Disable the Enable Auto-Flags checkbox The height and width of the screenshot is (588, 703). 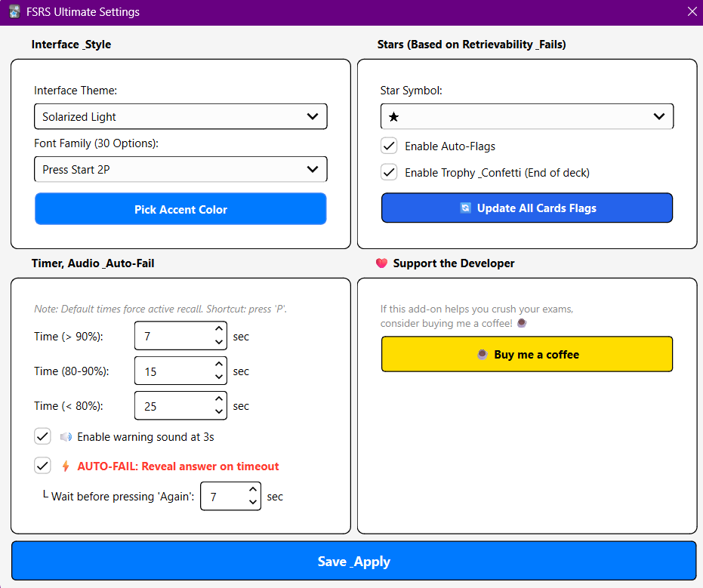(x=389, y=146)
